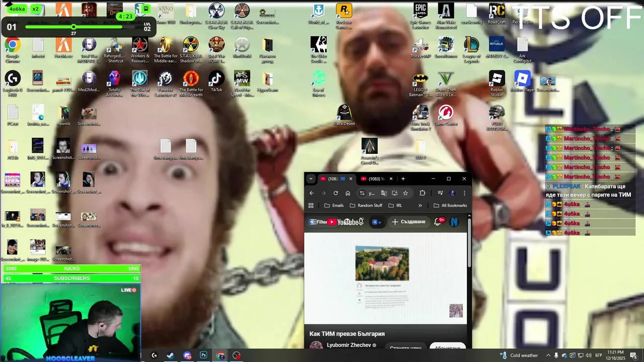
Task: Open the Random Stuff bookmark folder
Action: pyautogui.click(x=366, y=206)
